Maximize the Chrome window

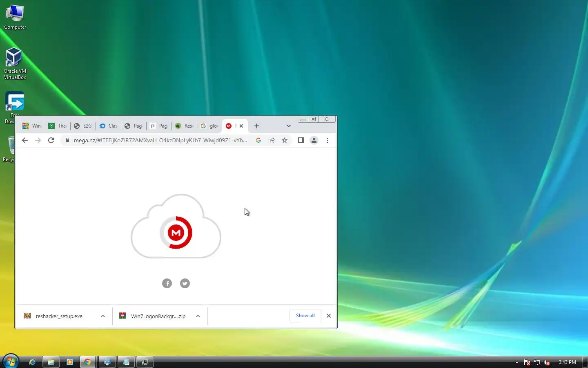click(x=313, y=119)
